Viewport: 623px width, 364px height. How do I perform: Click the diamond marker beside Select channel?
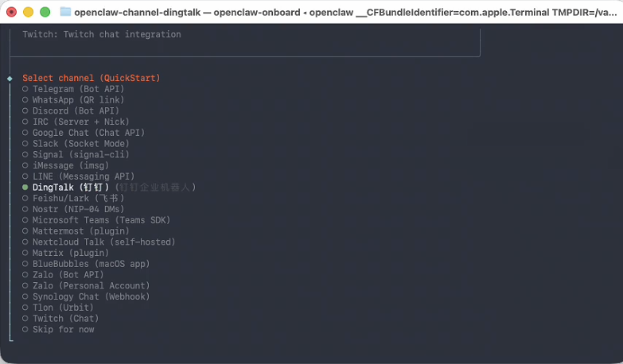[10, 79]
